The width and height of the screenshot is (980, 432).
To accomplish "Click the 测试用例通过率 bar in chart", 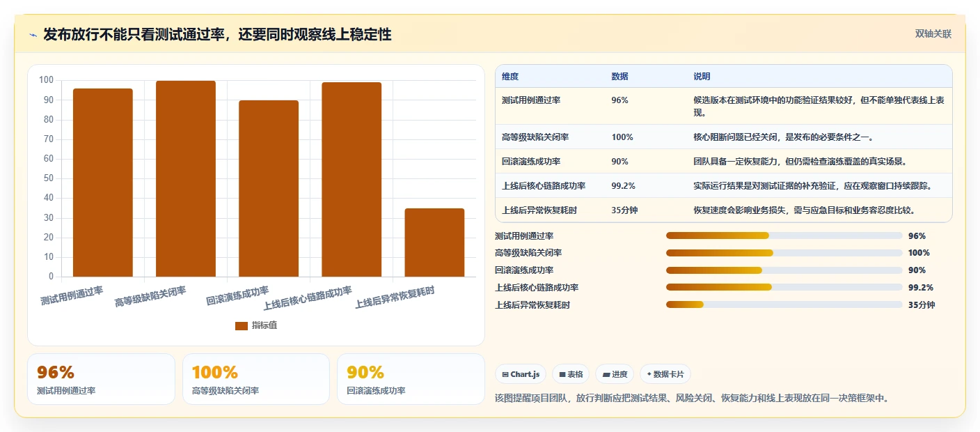I will point(103,183).
